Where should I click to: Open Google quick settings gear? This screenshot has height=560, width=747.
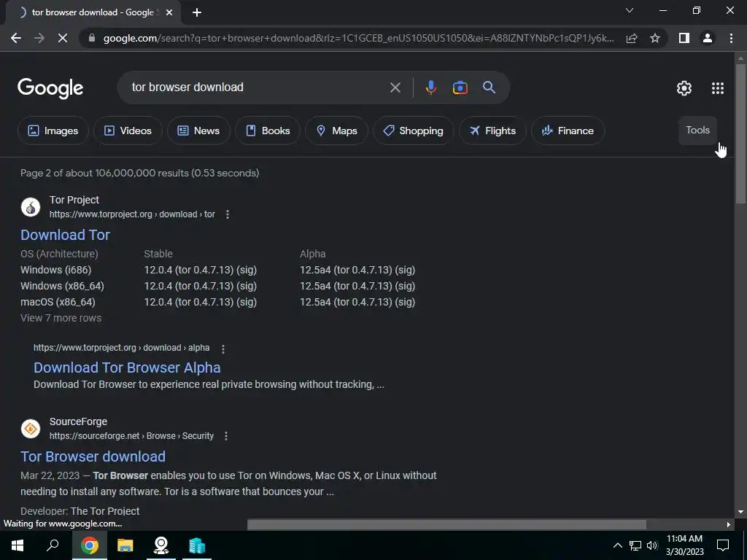(684, 88)
